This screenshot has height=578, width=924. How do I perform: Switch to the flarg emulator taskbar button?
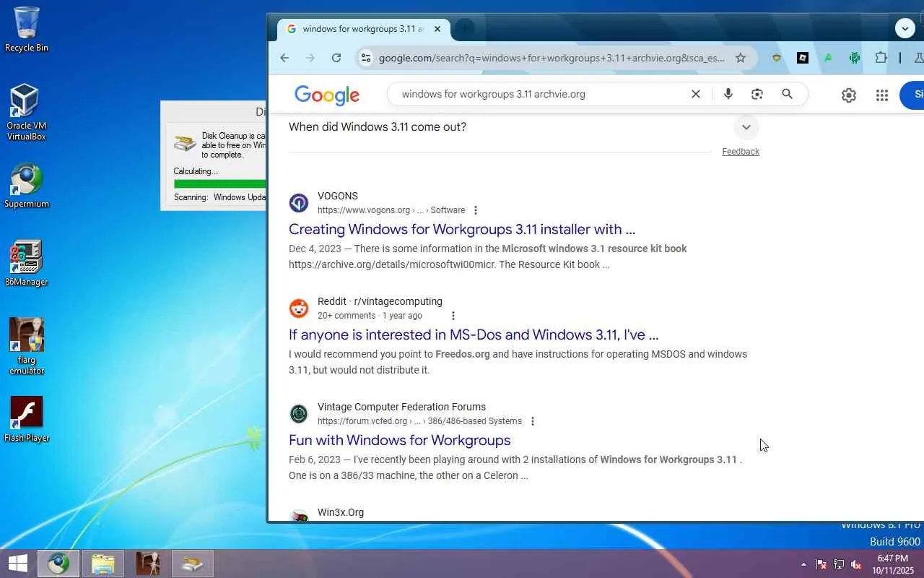point(148,564)
